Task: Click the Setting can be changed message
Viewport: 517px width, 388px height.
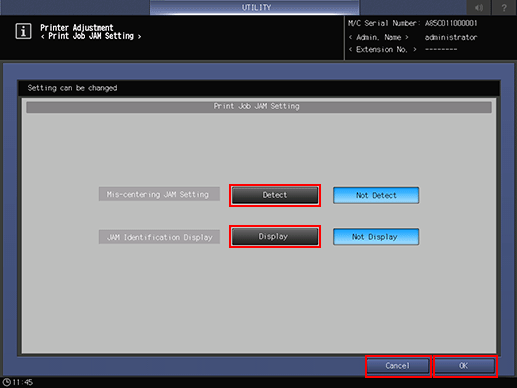Action: 72,88
